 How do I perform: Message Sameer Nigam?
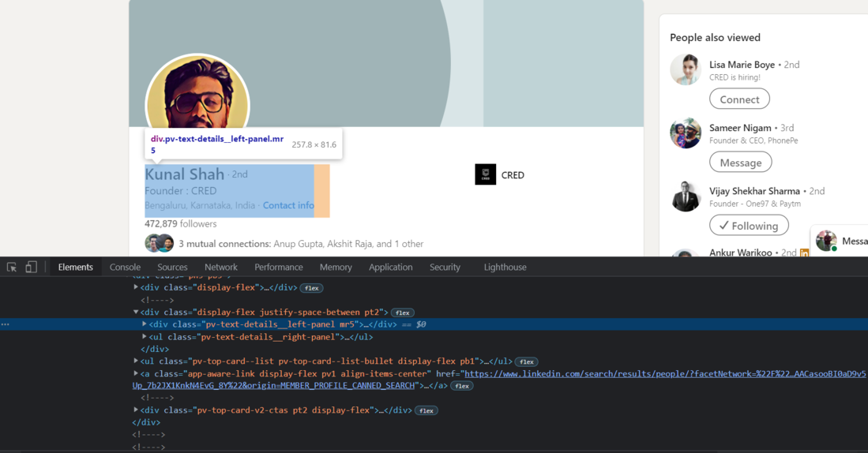click(x=741, y=163)
